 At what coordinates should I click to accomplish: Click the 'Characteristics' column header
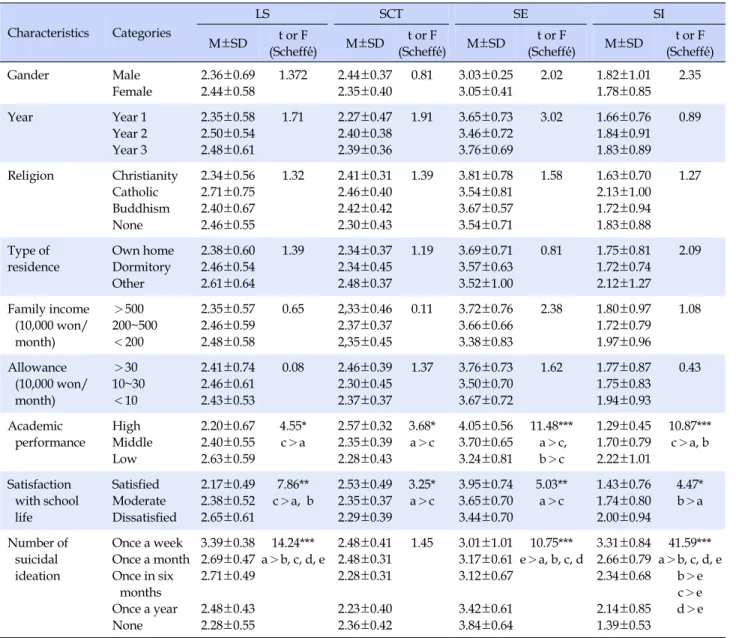48,33
